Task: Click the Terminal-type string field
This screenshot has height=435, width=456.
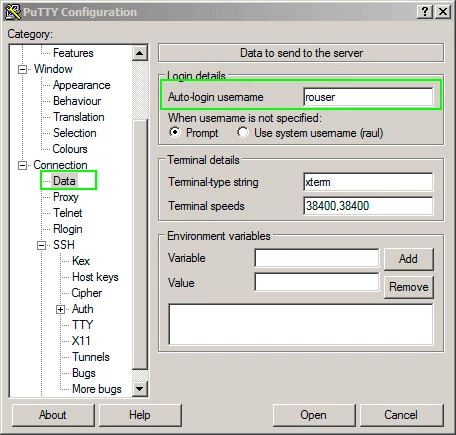Action: [368, 182]
